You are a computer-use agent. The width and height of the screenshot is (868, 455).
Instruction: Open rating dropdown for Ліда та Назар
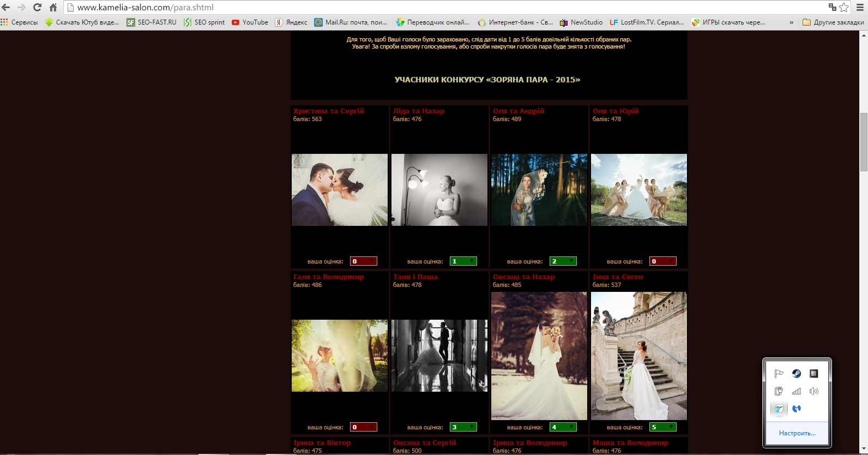[463, 261]
